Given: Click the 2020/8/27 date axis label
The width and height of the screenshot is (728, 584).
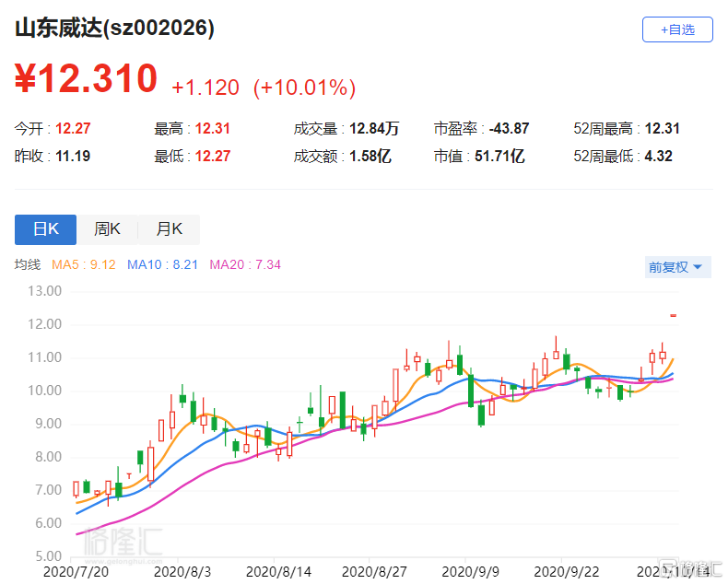Looking at the screenshot, I should (374, 572).
